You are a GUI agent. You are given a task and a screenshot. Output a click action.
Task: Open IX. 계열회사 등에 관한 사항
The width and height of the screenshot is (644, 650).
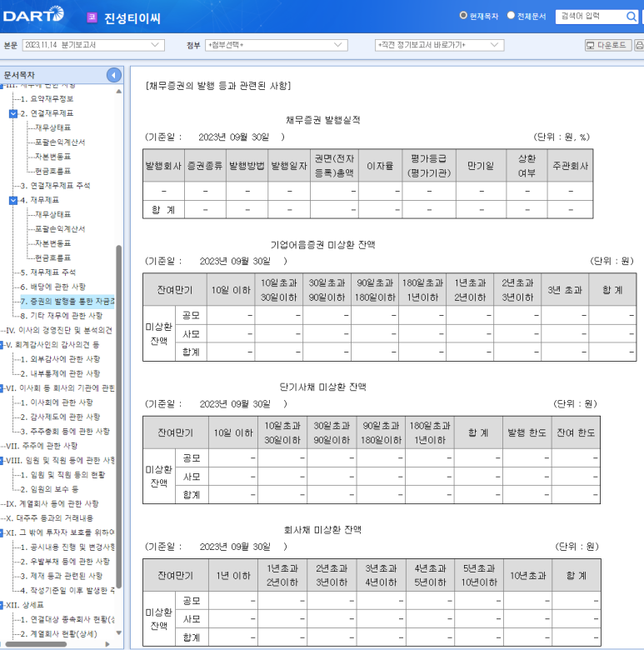52,503
